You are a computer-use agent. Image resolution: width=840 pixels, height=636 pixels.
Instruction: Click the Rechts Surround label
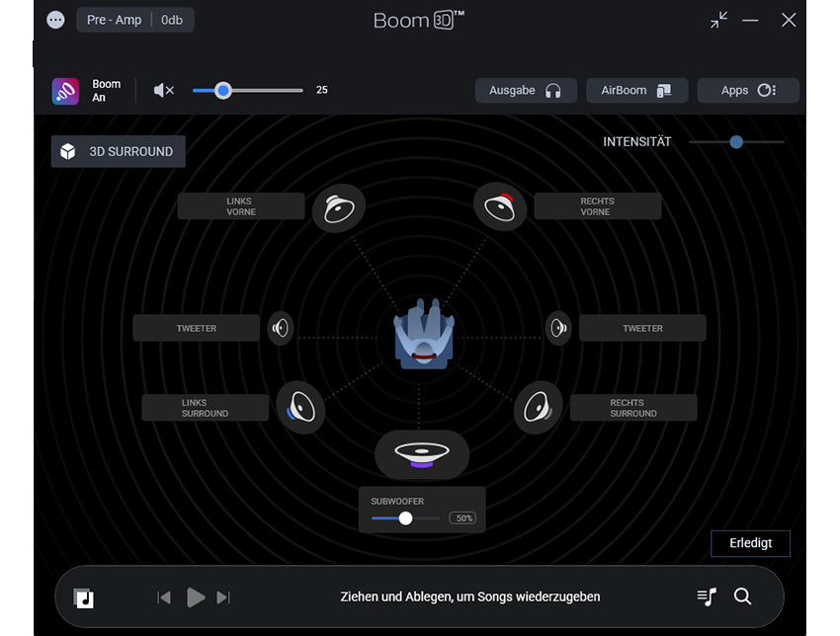click(x=633, y=408)
